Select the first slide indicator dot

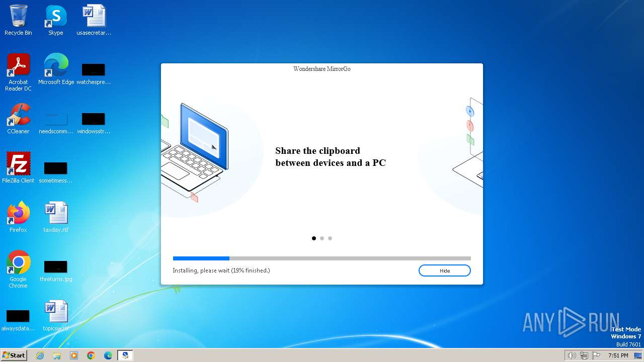tap(314, 238)
